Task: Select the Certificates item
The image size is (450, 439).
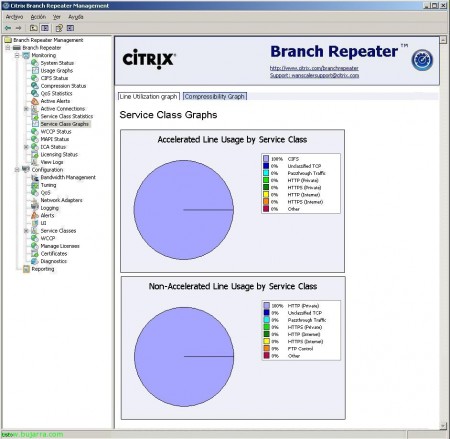Action: pyautogui.click(x=54, y=254)
